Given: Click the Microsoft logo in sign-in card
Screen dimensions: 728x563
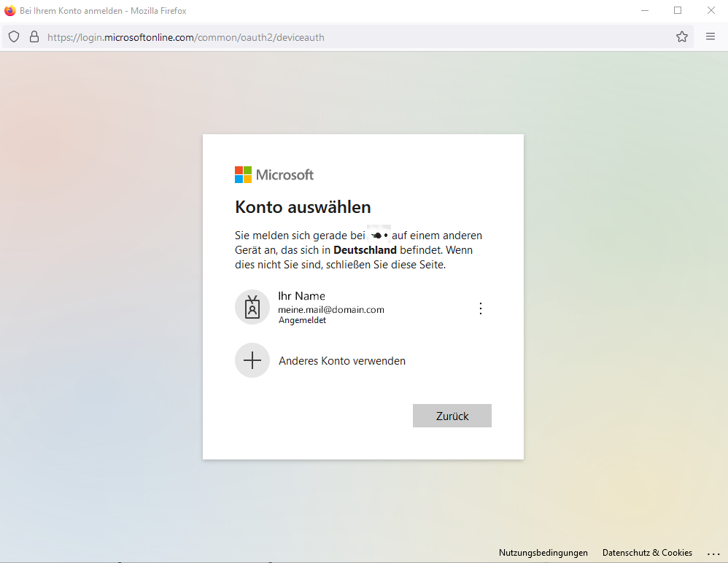Looking at the screenshot, I should click(274, 175).
